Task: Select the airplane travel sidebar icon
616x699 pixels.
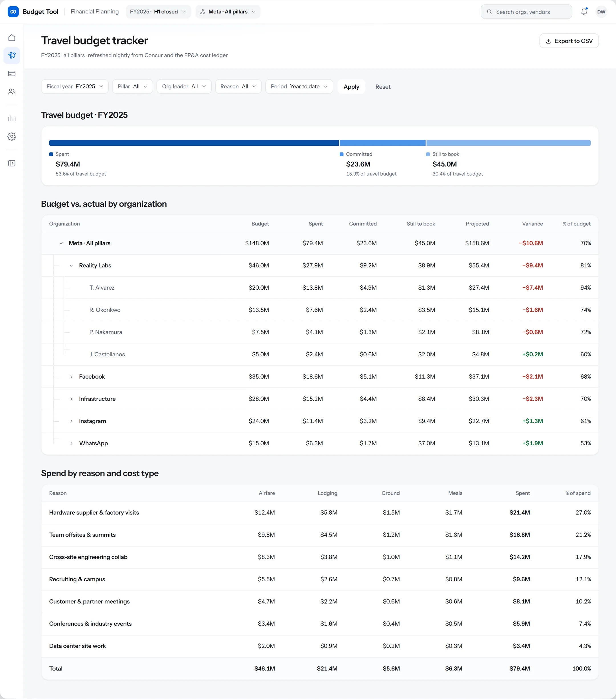Action: click(12, 55)
